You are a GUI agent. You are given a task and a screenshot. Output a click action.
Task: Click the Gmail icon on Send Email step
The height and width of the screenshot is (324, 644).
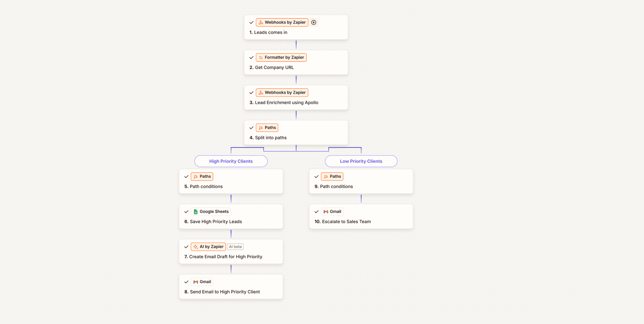[x=195, y=282]
